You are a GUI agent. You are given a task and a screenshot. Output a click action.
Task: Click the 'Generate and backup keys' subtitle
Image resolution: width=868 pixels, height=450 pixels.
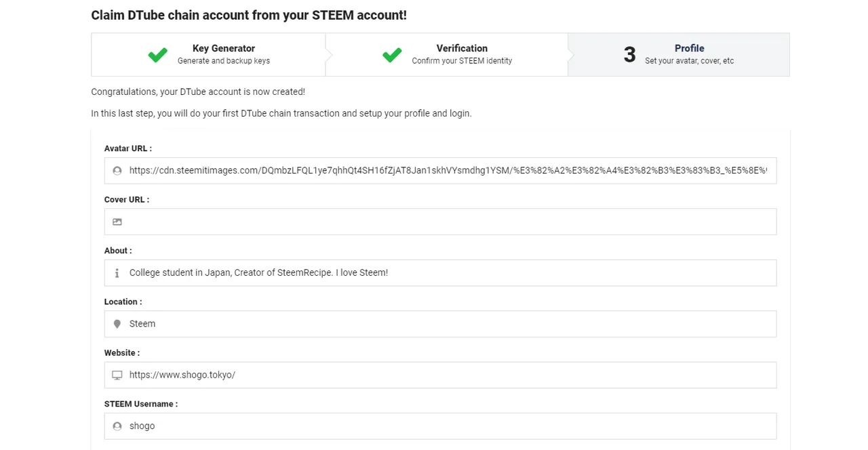[224, 61]
